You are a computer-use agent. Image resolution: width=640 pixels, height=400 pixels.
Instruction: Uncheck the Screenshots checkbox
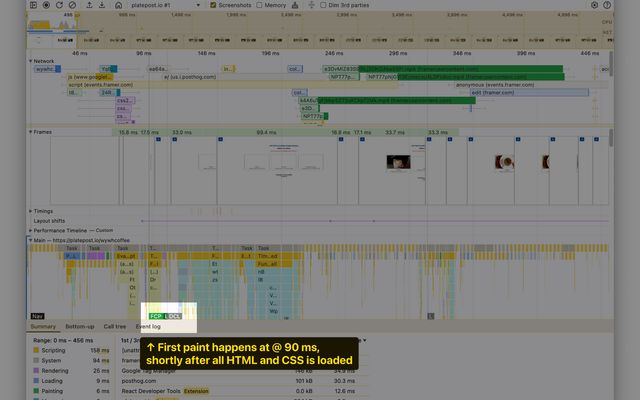(214, 5)
